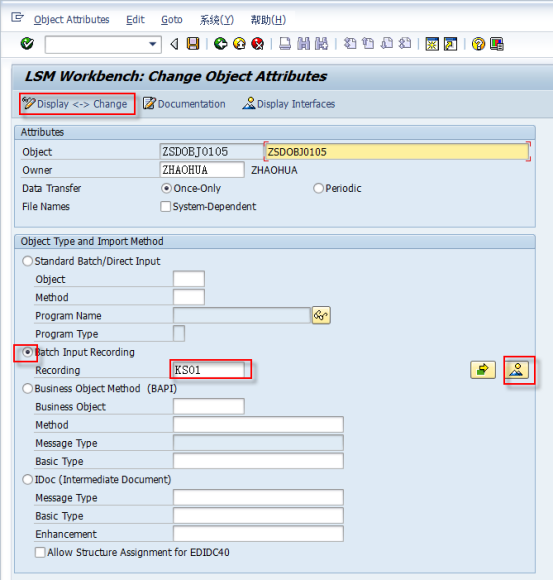The height and width of the screenshot is (580, 554).
Task: Click the Documentation button
Action: 184,104
